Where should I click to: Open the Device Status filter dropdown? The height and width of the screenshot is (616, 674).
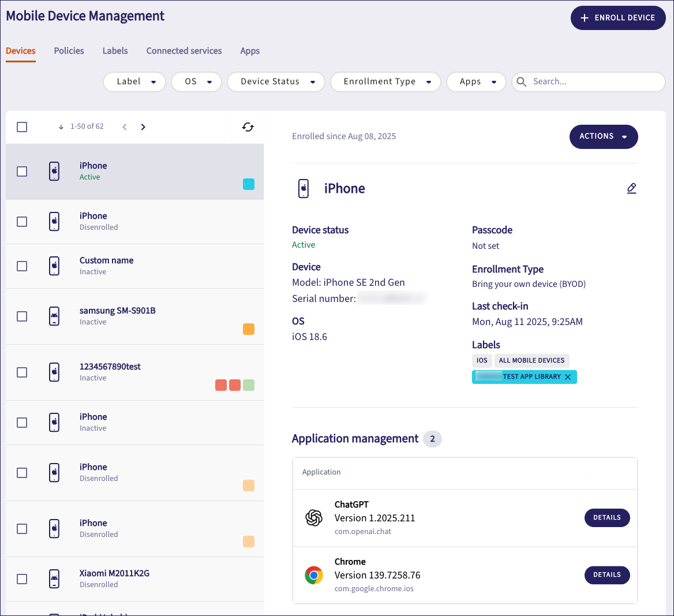click(x=276, y=82)
